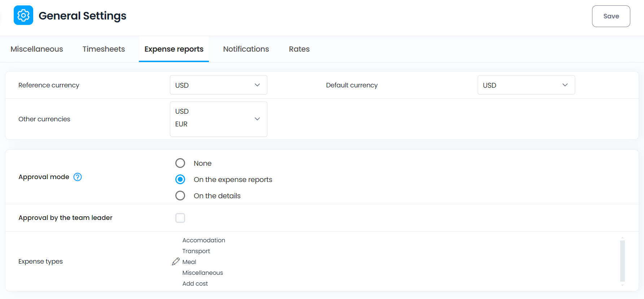The height and width of the screenshot is (299, 644).
Task: Click the Approval mode label
Action: 44,177
